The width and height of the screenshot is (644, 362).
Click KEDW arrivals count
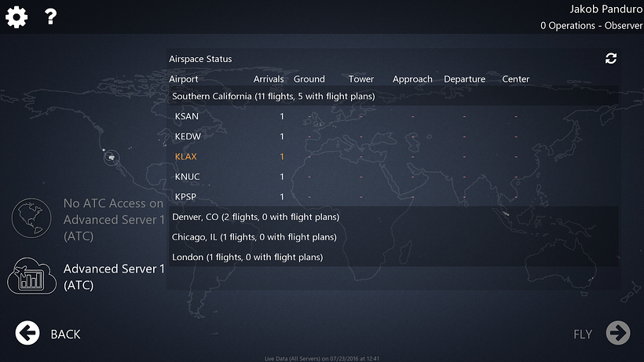coord(282,137)
